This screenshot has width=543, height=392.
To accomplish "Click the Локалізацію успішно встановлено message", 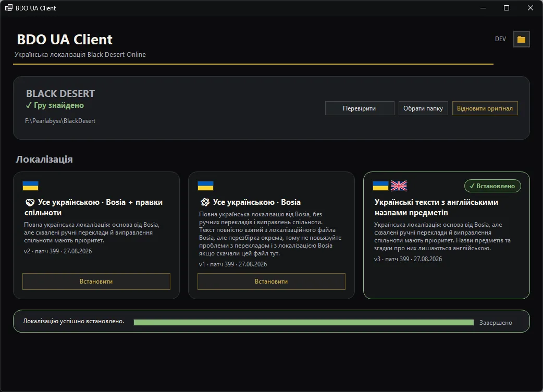I will click(x=73, y=321).
